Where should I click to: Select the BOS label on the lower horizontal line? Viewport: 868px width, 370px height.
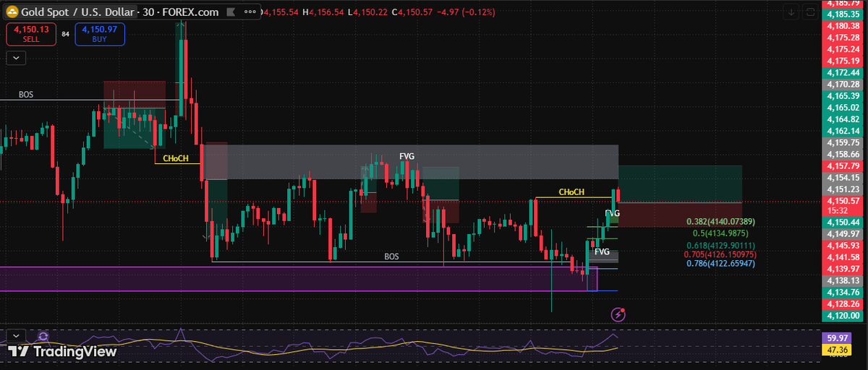click(391, 257)
